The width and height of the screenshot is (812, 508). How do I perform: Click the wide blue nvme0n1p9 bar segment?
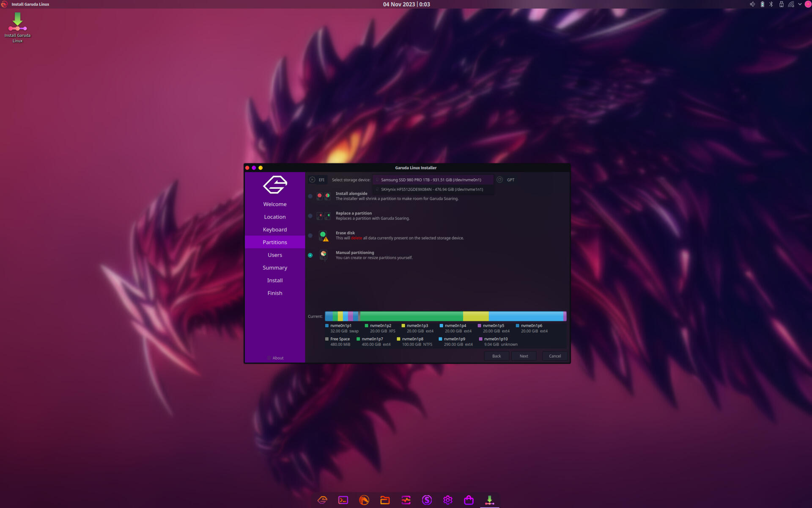point(526,316)
